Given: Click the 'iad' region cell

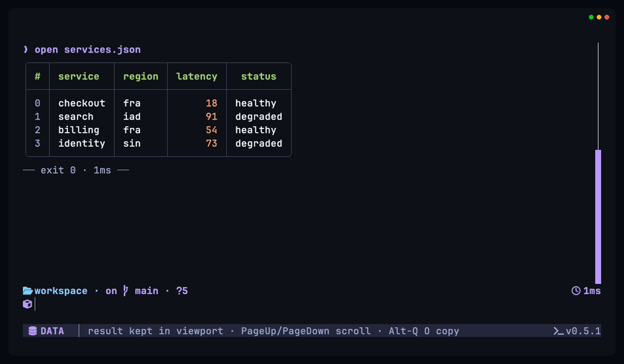Looking at the screenshot, I should coord(132,117).
